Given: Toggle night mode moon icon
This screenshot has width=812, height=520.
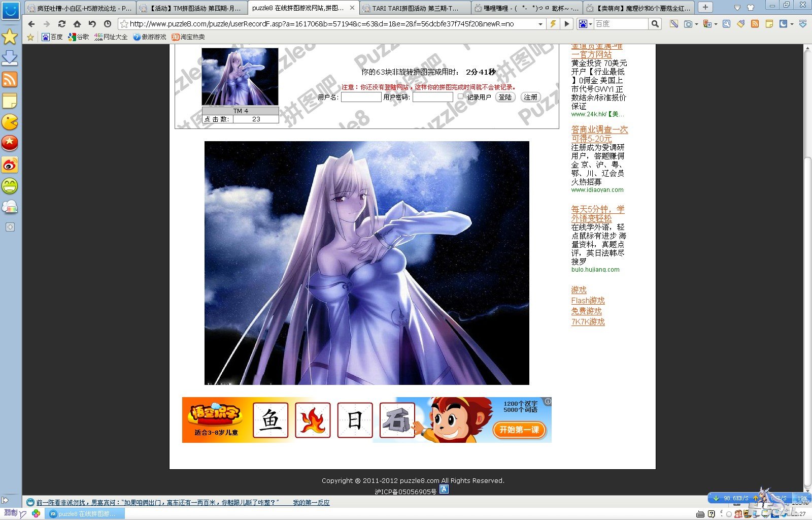Looking at the screenshot, I should point(784,24).
